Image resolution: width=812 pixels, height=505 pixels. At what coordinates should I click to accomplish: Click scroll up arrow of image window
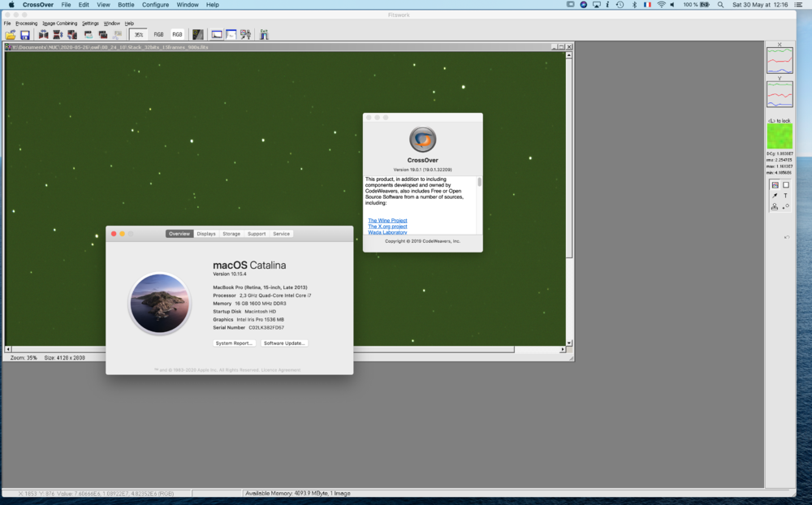(569, 55)
